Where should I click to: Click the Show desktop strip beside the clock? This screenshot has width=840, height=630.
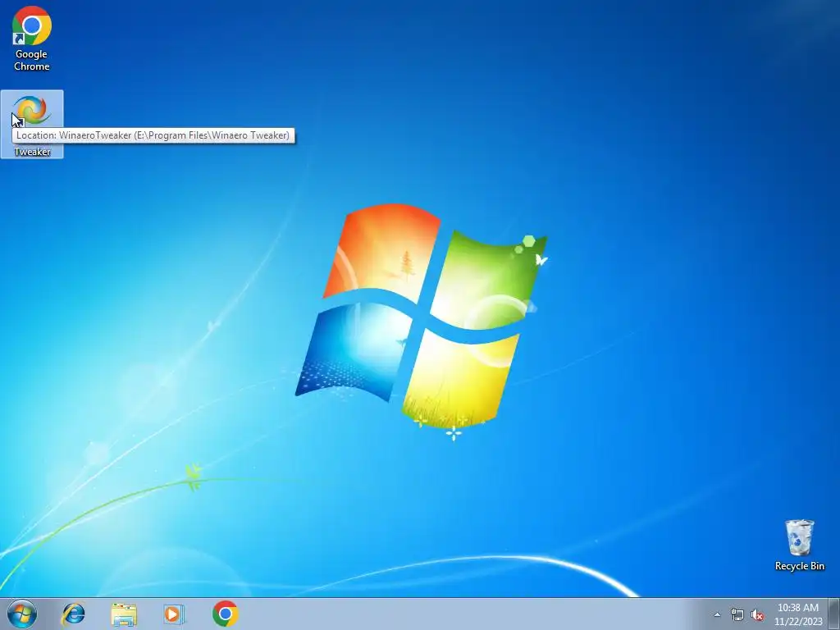(833, 614)
